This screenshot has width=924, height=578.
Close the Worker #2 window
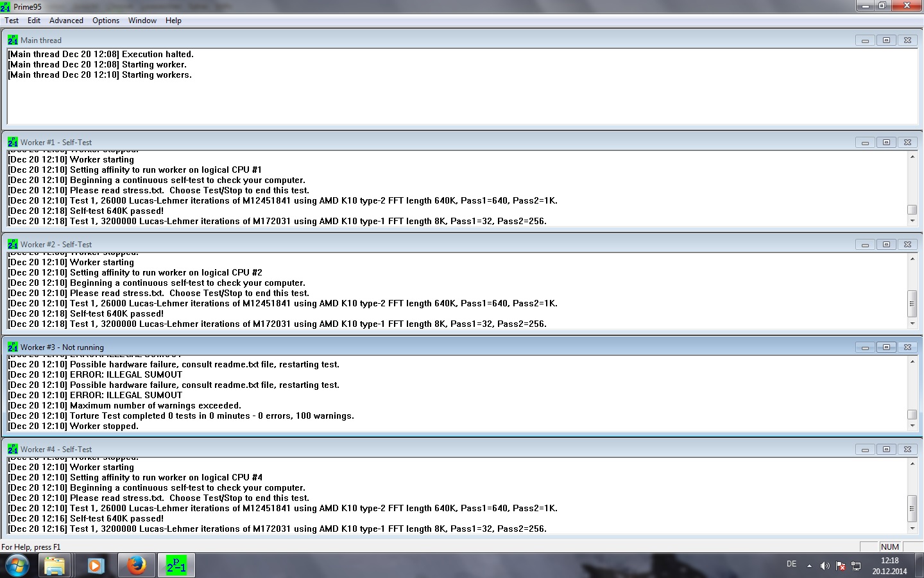(x=907, y=244)
